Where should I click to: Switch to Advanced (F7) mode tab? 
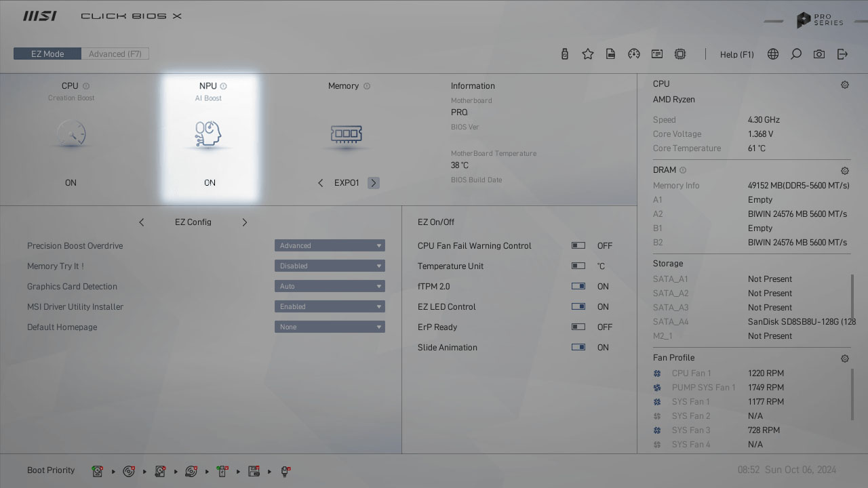pyautogui.click(x=115, y=54)
